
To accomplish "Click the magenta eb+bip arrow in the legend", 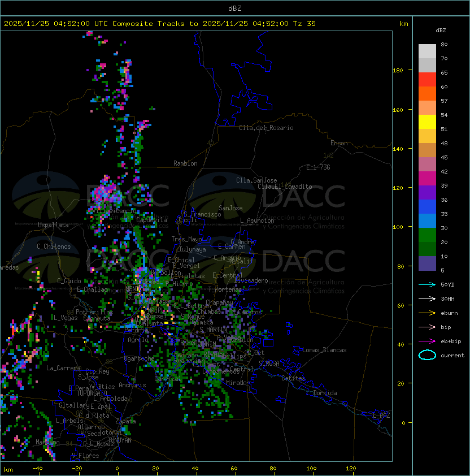I will tap(427, 341).
